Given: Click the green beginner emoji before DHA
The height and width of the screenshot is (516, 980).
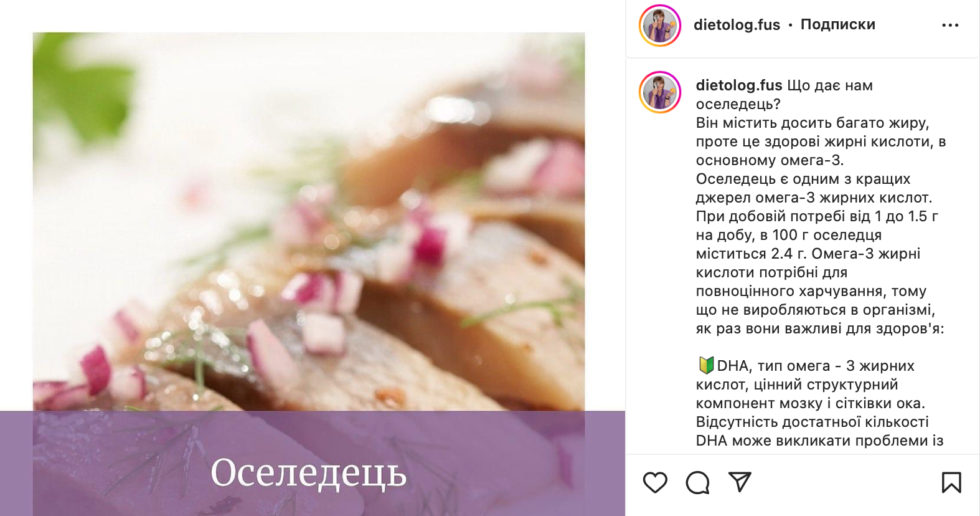Looking at the screenshot, I should pos(705,365).
